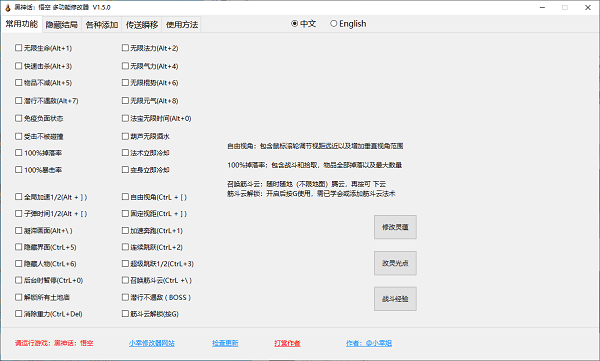Click the 修改灵蕴 button
The height and width of the screenshot is (361, 600).
[x=395, y=227]
